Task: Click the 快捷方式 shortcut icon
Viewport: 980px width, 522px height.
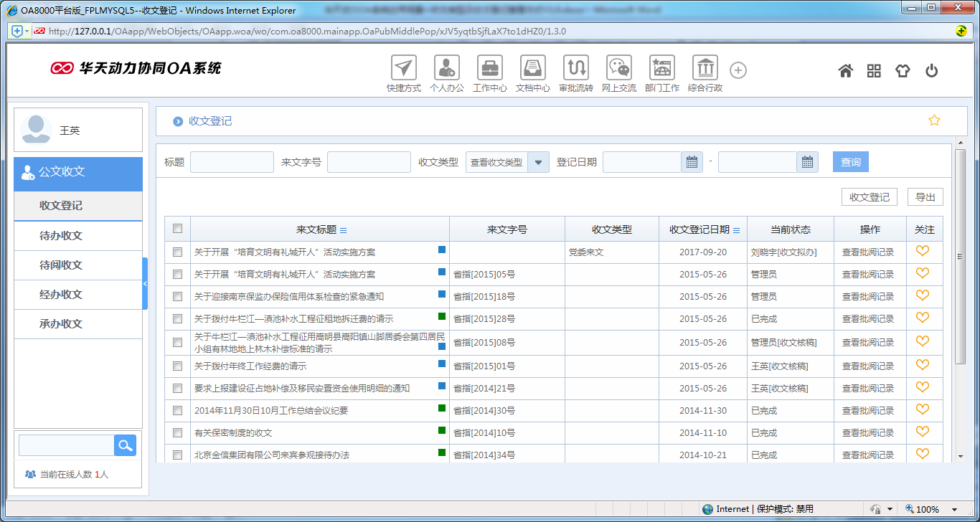Action: pyautogui.click(x=403, y=69)
